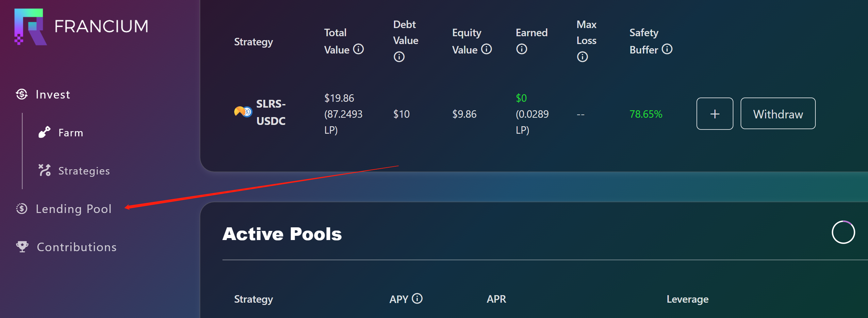The width and height of the screenshot is (868, 318).
Task: Select the SLRS-USDC strategy name
Action: (270, 112)
